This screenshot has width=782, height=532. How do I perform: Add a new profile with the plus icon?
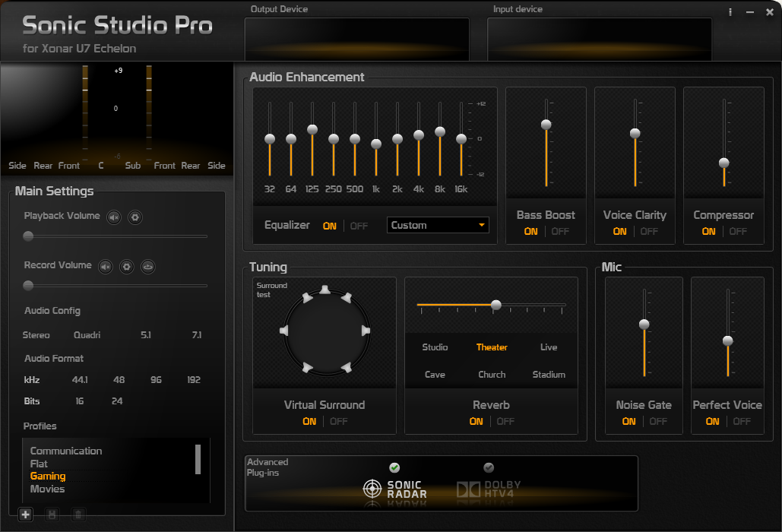(25, 514)
